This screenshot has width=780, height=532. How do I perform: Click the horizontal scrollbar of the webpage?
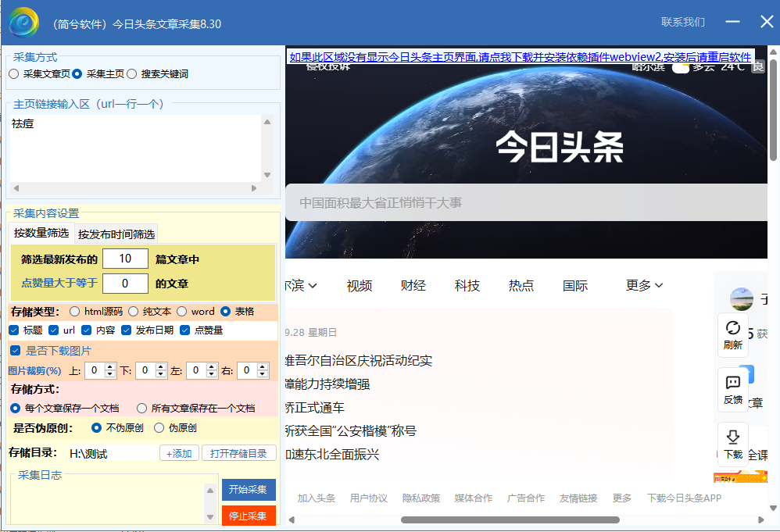pyautogui.click(x=510, y=520)
